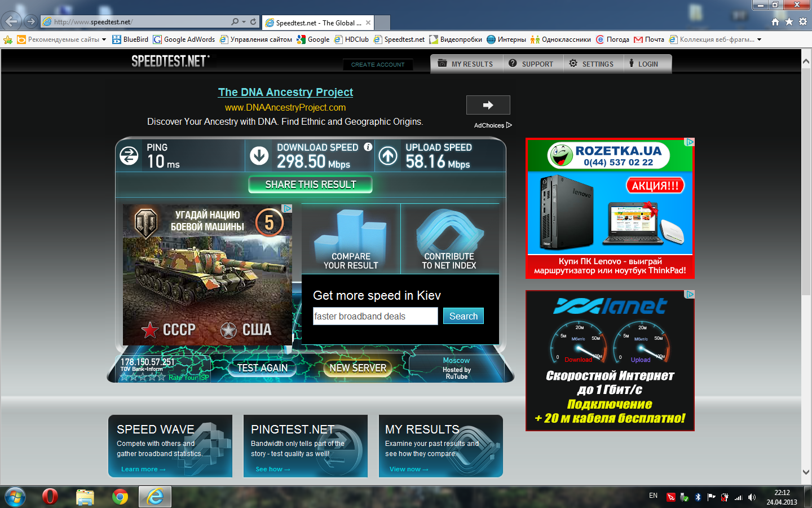Click the SPEEDTEST.NET logo
Viewport: 812px width, 508px height.
tap(170, 61)
